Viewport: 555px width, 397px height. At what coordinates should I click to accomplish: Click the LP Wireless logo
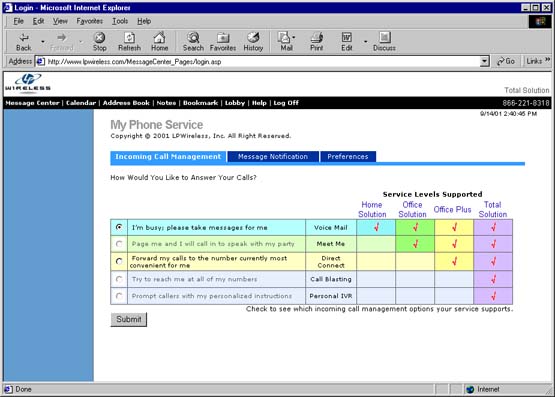[28, 83]
